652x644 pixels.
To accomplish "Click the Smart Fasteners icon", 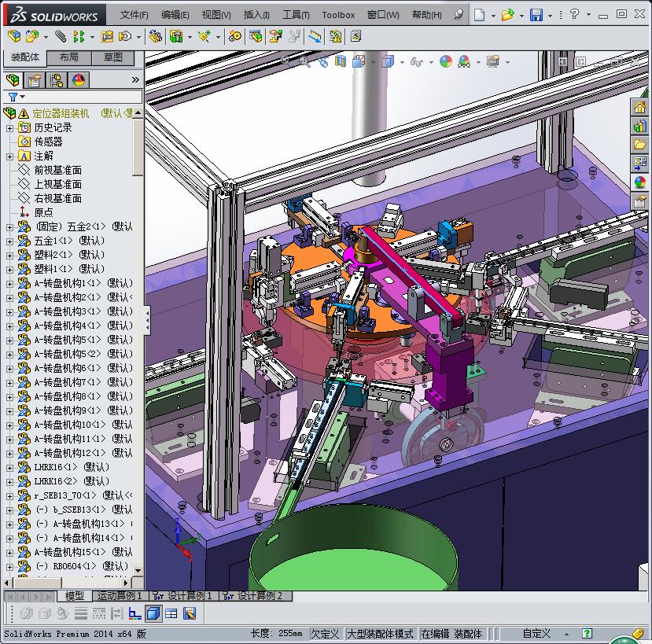I will 107,37.
